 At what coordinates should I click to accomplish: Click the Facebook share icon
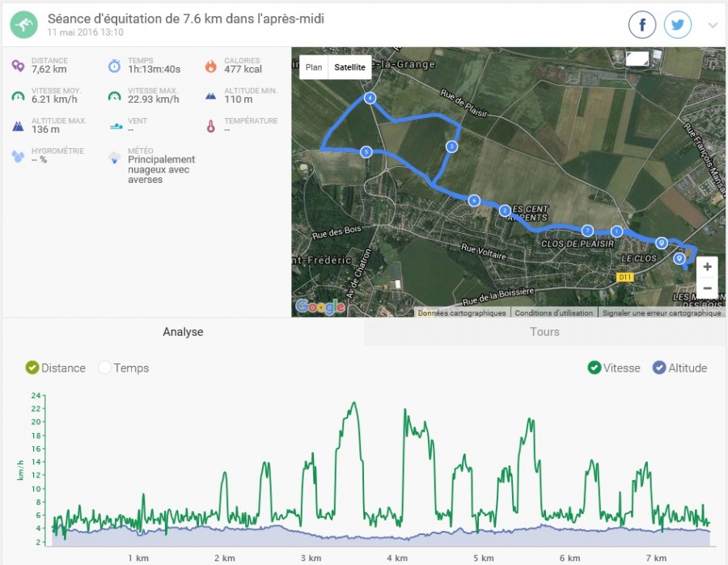coord(642,24)
